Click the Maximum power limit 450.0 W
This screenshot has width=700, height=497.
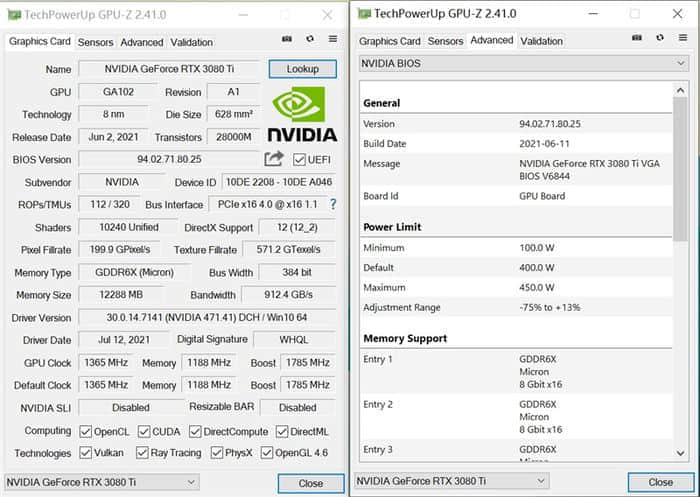537,288
